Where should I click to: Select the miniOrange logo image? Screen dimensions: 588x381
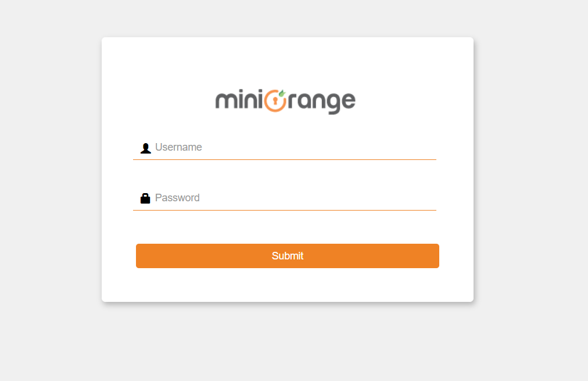pyautogui.click(x=285, y=101)
